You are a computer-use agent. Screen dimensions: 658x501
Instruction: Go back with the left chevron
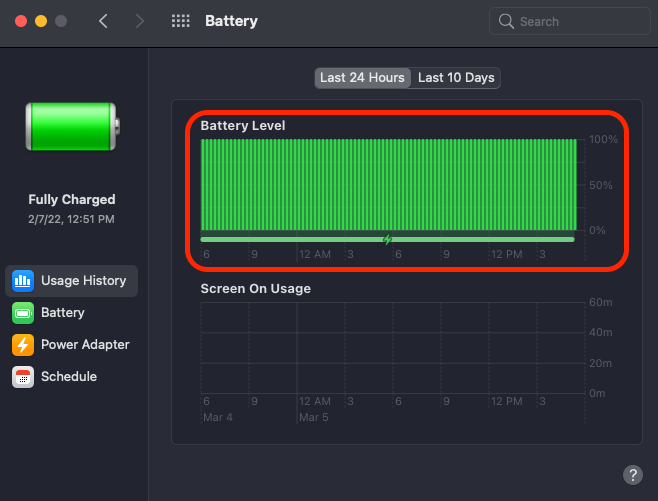pos(103,21)
